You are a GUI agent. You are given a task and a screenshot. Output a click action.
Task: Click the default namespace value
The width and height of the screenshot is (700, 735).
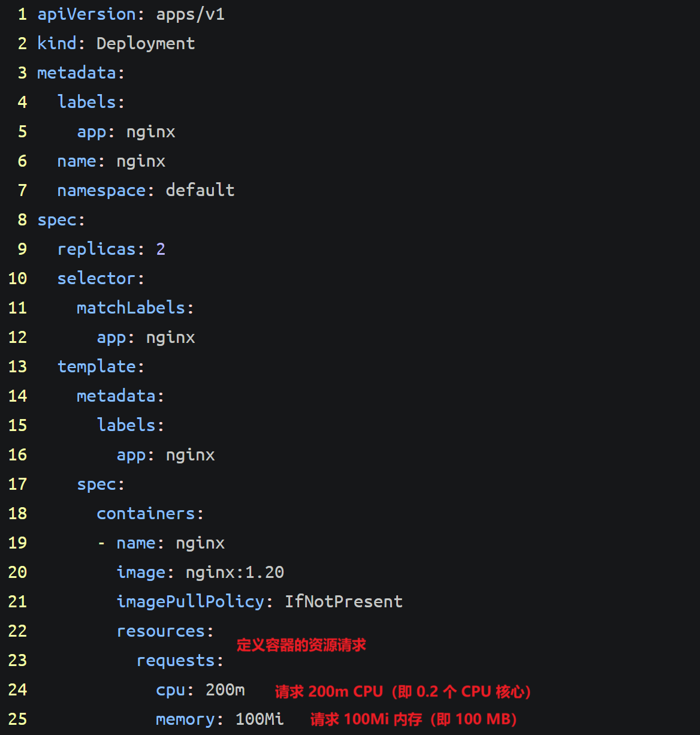(x=200, y=191)
